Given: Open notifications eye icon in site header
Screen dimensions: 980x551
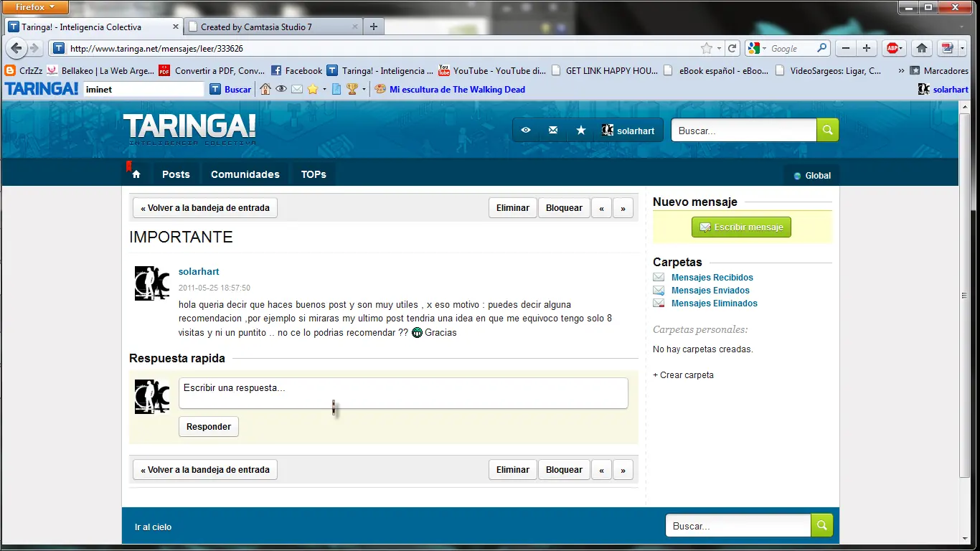Looking at the screenshot, I should (526, 130).
